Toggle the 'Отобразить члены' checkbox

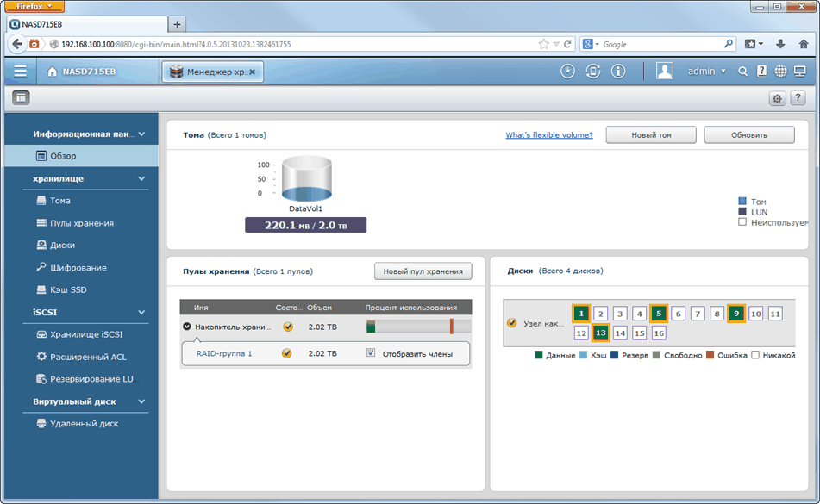click(x=371, y=353)
